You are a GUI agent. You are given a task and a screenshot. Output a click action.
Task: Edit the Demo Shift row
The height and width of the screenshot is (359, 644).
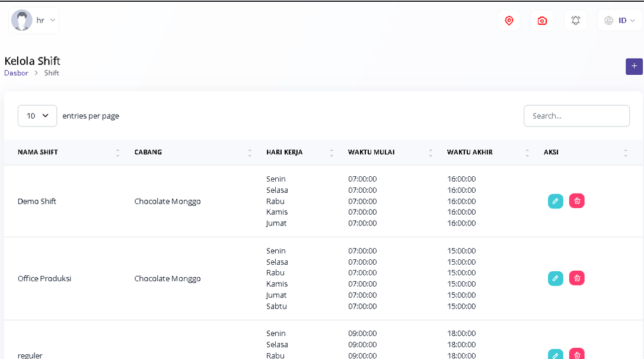[x=555, y=201]
